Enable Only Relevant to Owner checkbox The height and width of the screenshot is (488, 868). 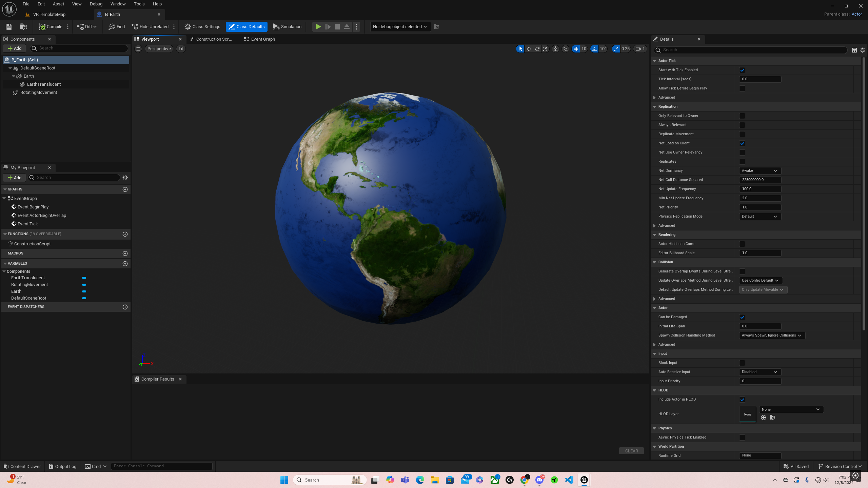[742, 116]
